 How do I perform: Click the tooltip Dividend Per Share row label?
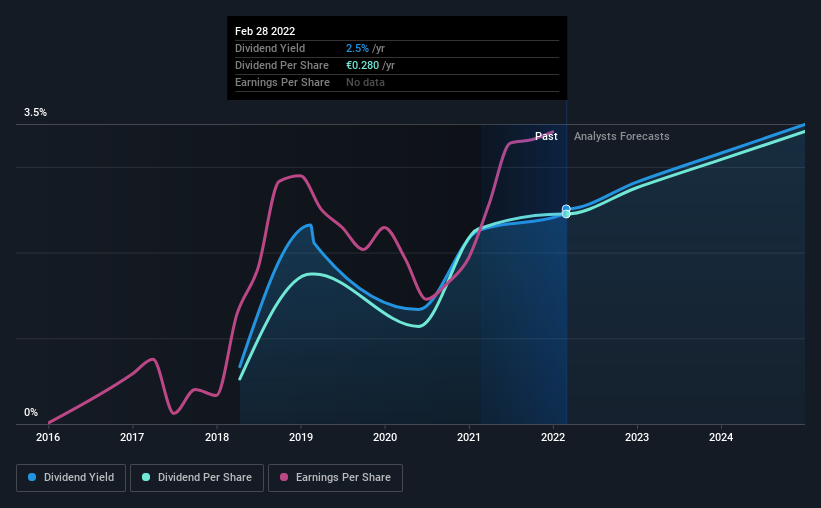click(282, 65)
